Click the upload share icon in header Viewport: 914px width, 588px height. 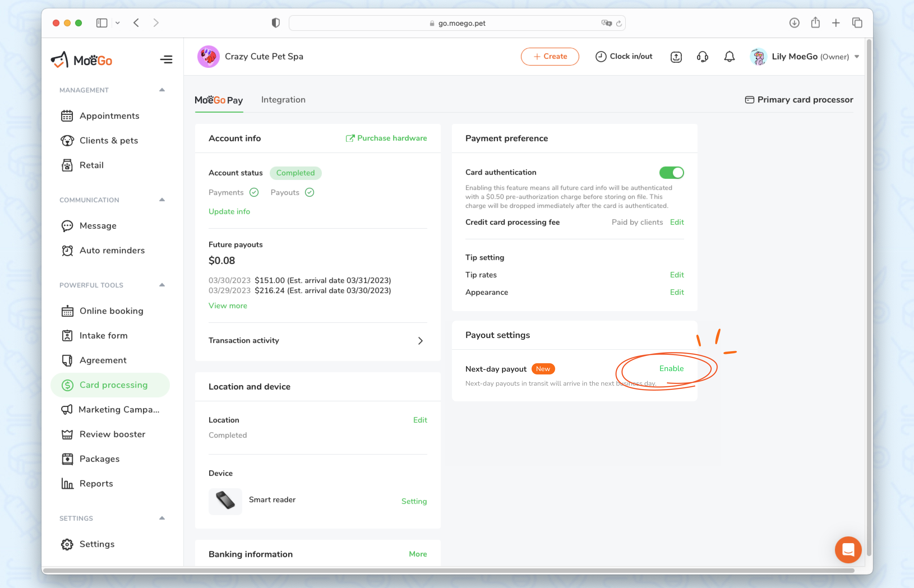point(676,57)
